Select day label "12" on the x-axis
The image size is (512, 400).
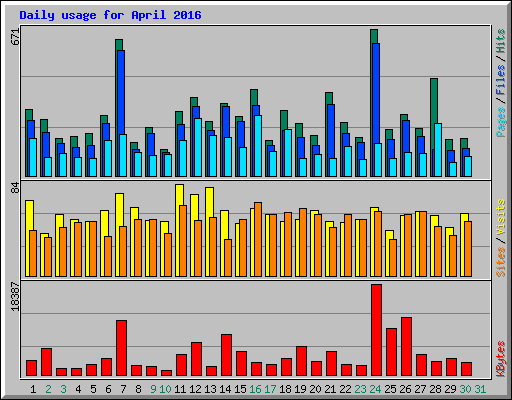click(x=195, y=389)
